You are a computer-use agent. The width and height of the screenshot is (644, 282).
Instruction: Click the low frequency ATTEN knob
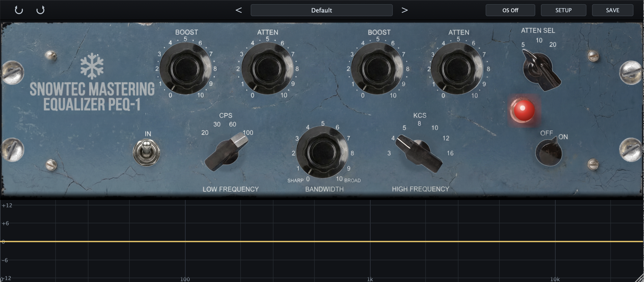click(267, 68)
